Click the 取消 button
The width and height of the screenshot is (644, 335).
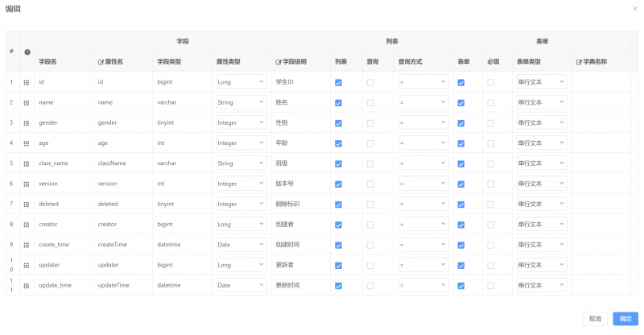[595, 319]
